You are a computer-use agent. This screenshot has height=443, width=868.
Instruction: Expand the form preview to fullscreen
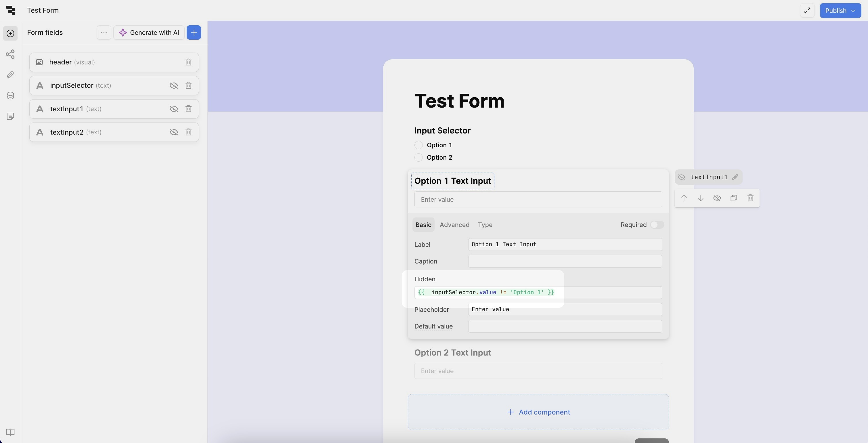(x=807, y=11)
